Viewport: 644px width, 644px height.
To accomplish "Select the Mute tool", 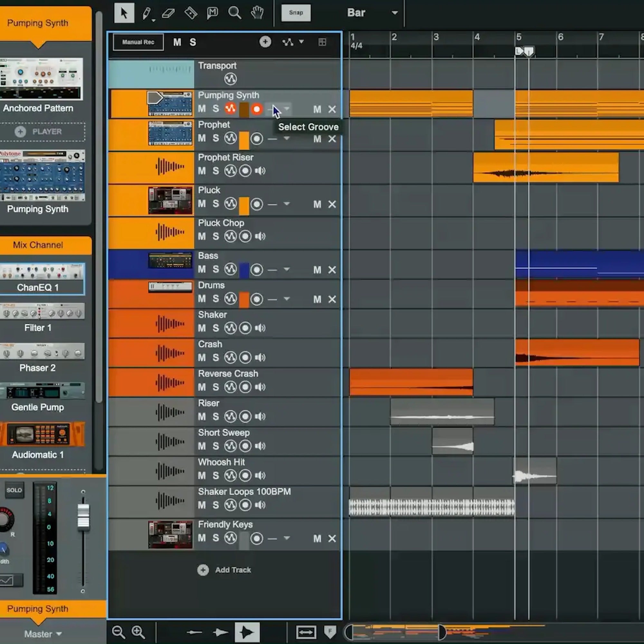I will (212, 13).
